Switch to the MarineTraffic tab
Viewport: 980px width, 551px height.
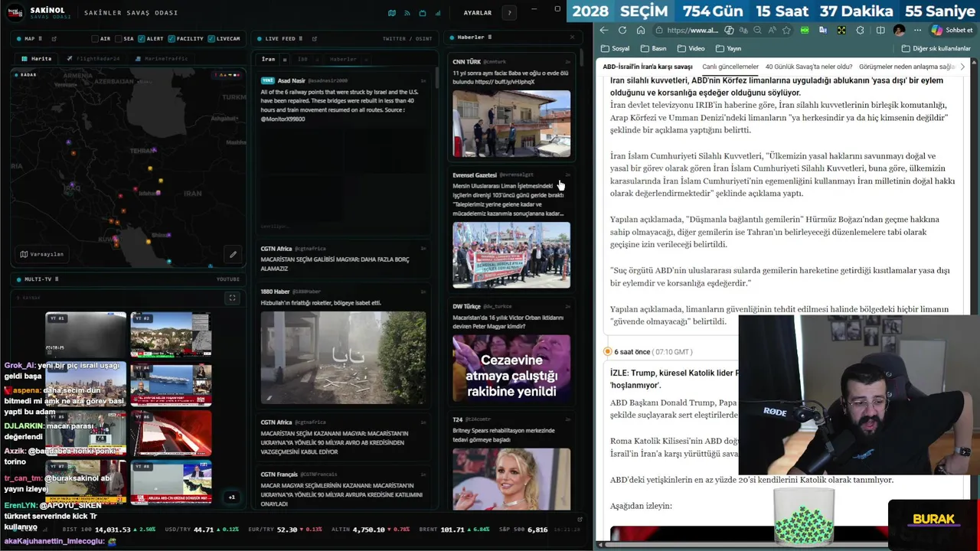pyautogui.click(x=160, y=58)
